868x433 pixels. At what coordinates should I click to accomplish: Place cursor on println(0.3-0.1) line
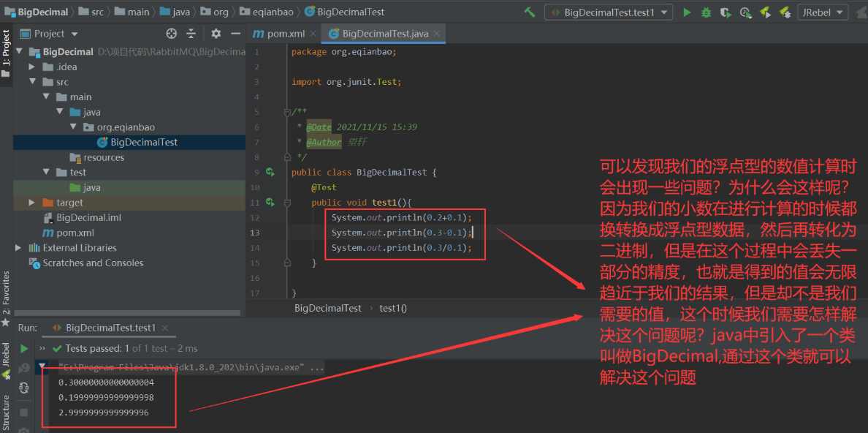(401, 233)
